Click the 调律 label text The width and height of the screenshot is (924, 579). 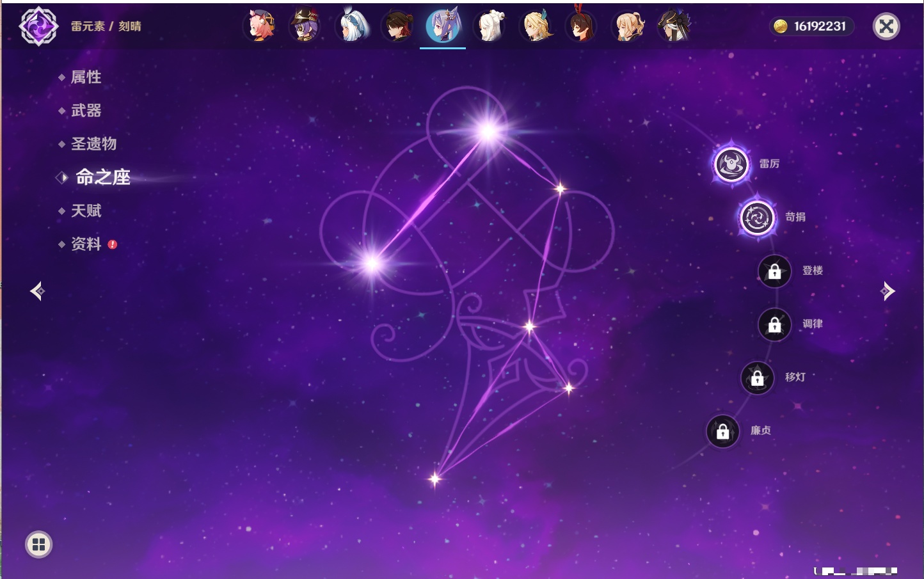point(813,324)
